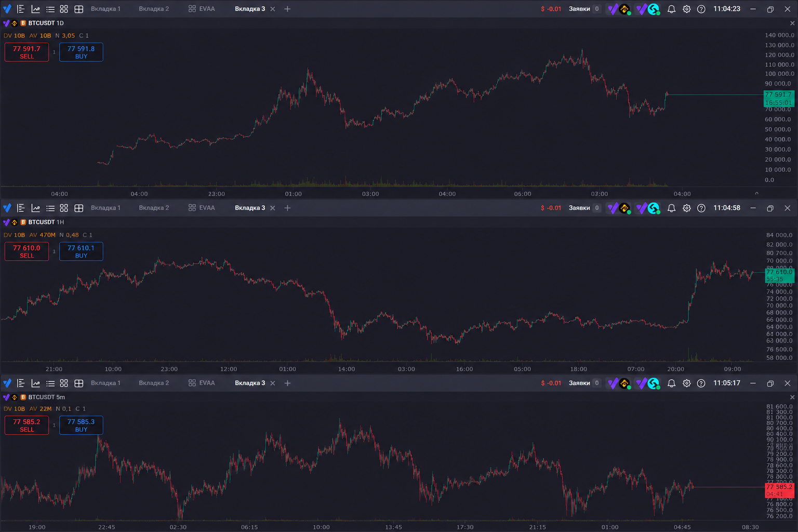Click the bulleted list icon in the 1H window toolbar
798x532 pixels.
[x=50, y=208]
